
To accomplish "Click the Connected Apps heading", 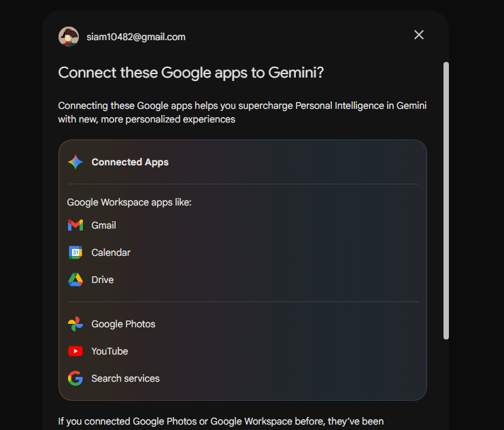I will click(x=130, y=162).
